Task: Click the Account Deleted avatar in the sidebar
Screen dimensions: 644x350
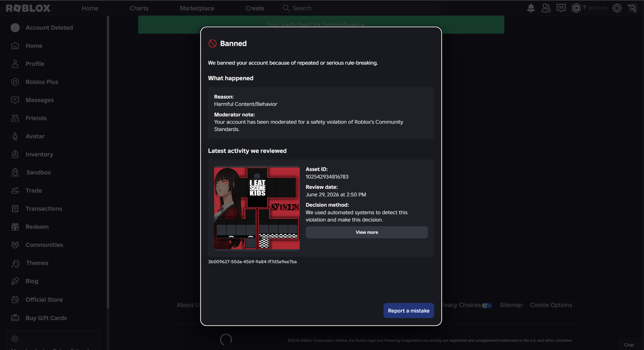Action: coord(15,28)
